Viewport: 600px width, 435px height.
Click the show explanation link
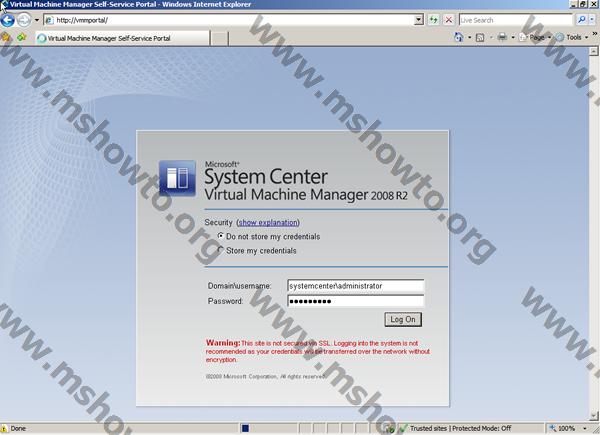point(268,222)
